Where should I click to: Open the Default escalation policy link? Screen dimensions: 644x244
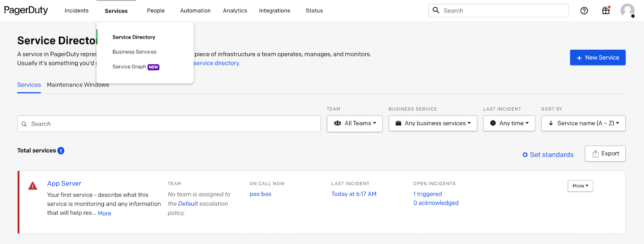click(188, 204)
